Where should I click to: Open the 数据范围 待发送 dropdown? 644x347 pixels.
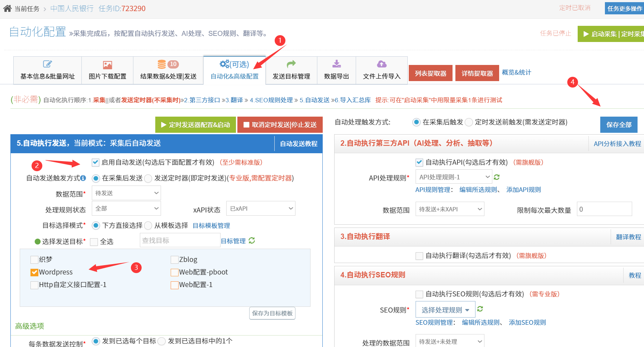(x=126, y=193)
